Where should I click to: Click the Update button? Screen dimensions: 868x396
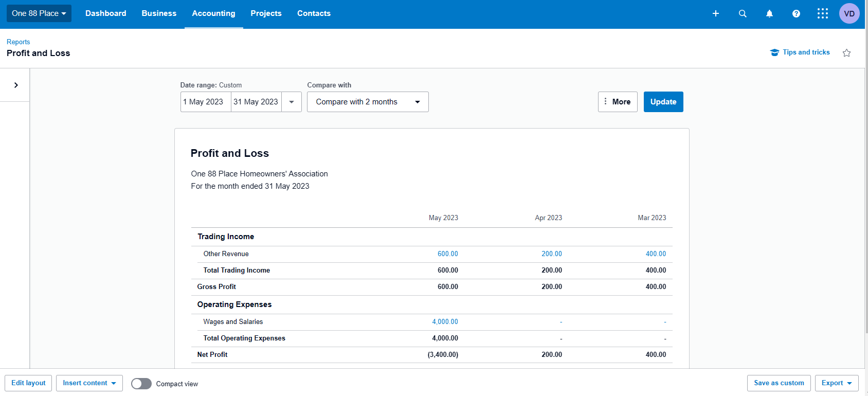(663, 102)
